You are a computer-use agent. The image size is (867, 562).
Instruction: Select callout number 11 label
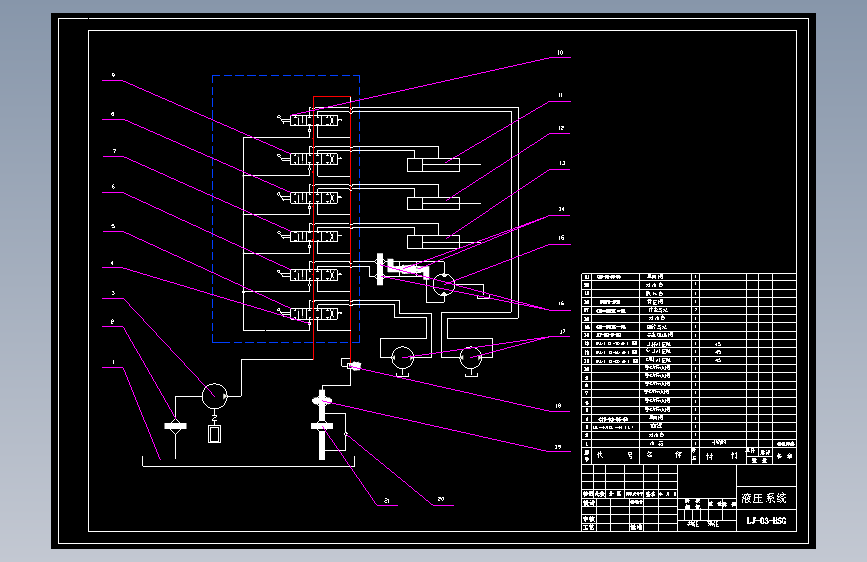(x=560, y=95)
